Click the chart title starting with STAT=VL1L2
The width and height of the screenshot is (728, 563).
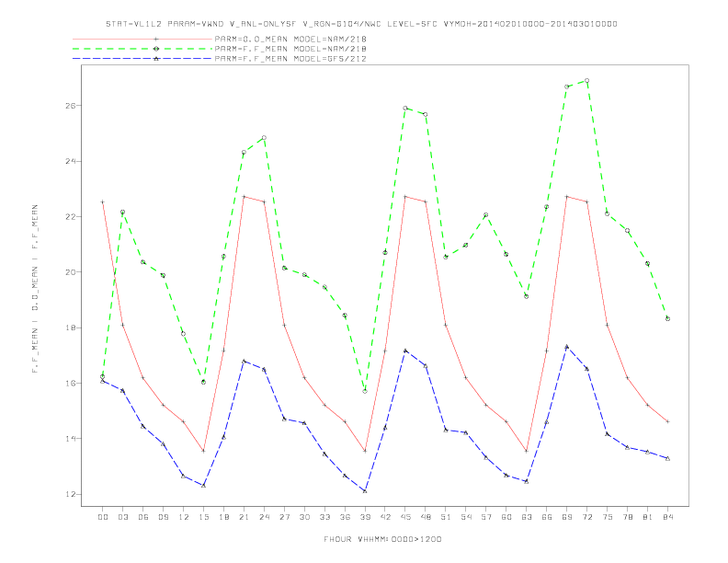[361, 24]
